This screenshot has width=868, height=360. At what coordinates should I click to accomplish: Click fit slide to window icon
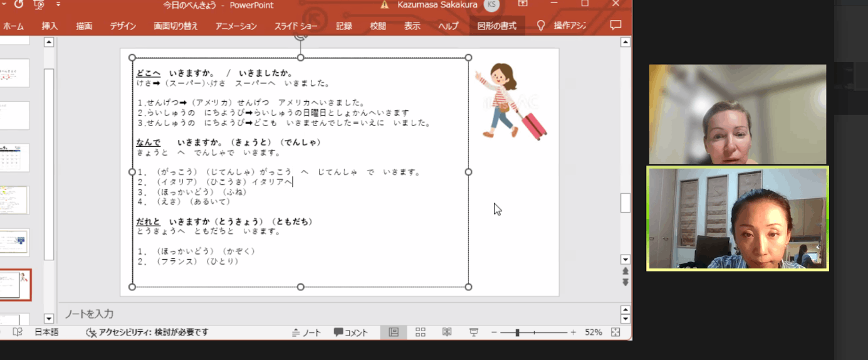tap(615, 332)
